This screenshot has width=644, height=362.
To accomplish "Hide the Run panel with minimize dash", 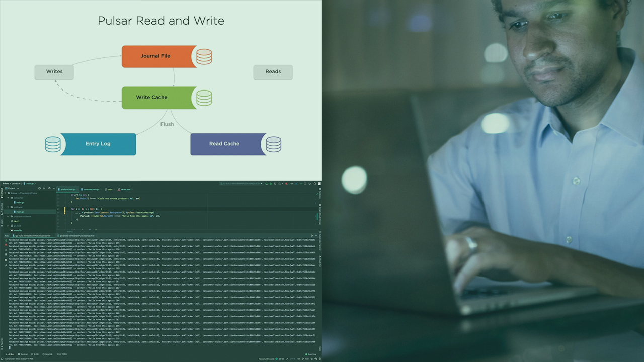I will tap(315, 235).
